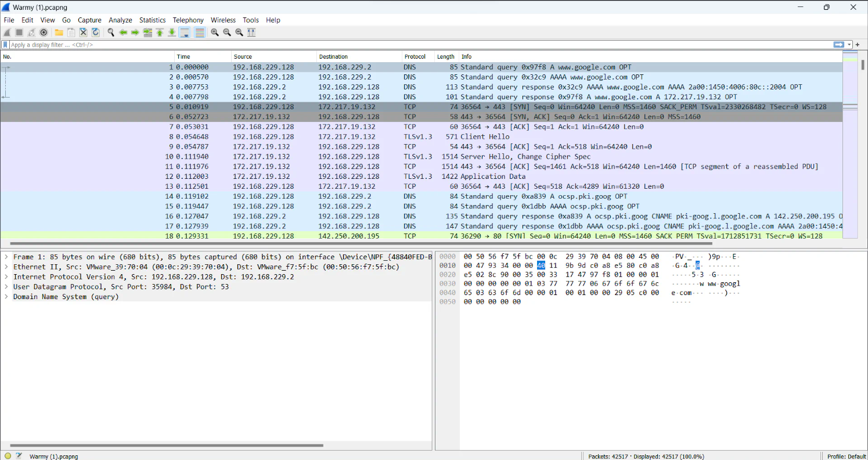
Task: Click expert information circle in status bar
Action: 8,456
